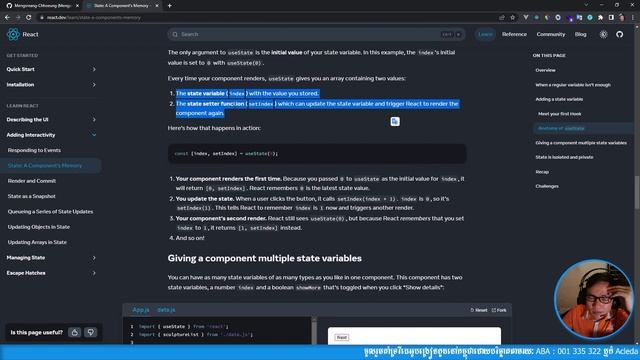Image resolution: width=640 pixels, height=360 pixels.
Task: Click the sandbox Reset button
Action: (x=479, y=310)
